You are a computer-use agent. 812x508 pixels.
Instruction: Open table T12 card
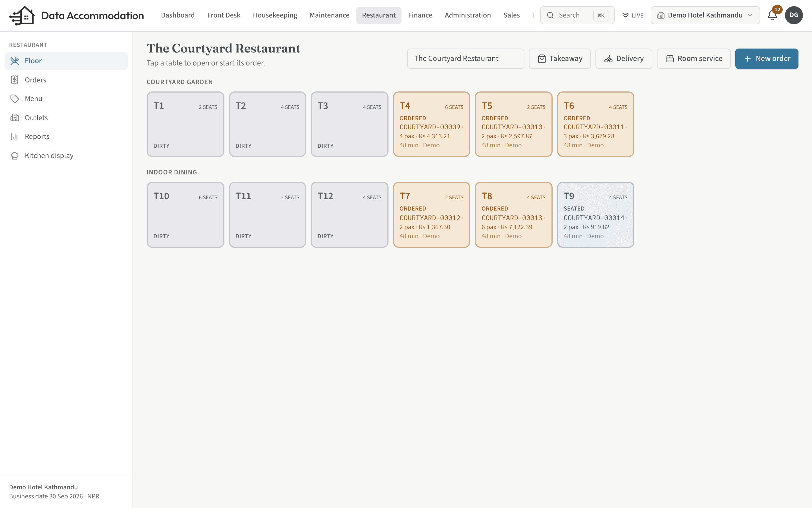pos(349,215)
